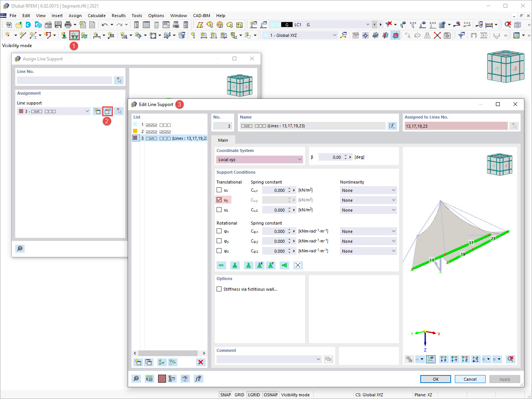Open the Coordinate System Local xyz dropdown
The height and width of the screenshot is (399, 532).
pos(260,160)
